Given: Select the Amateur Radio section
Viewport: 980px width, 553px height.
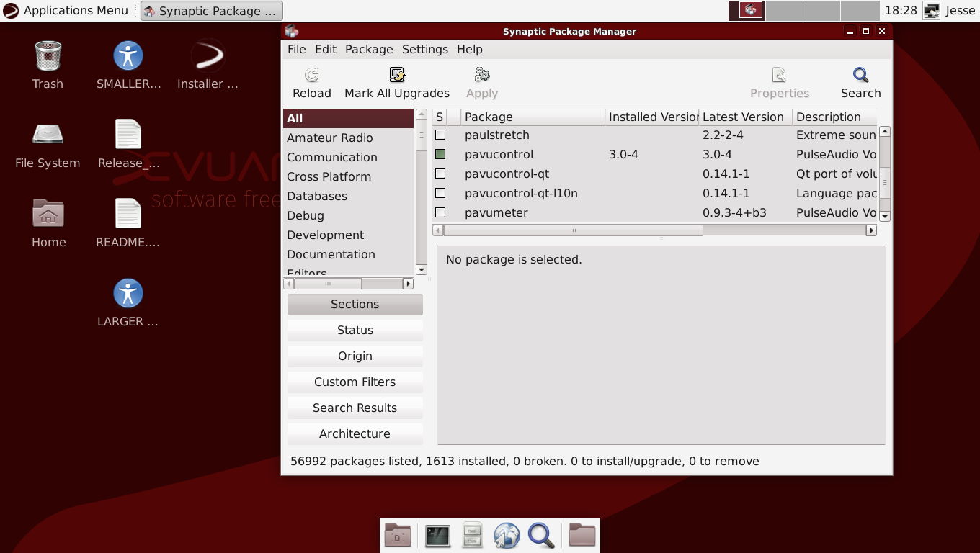Looking at the screenshot, I should 349,138.
